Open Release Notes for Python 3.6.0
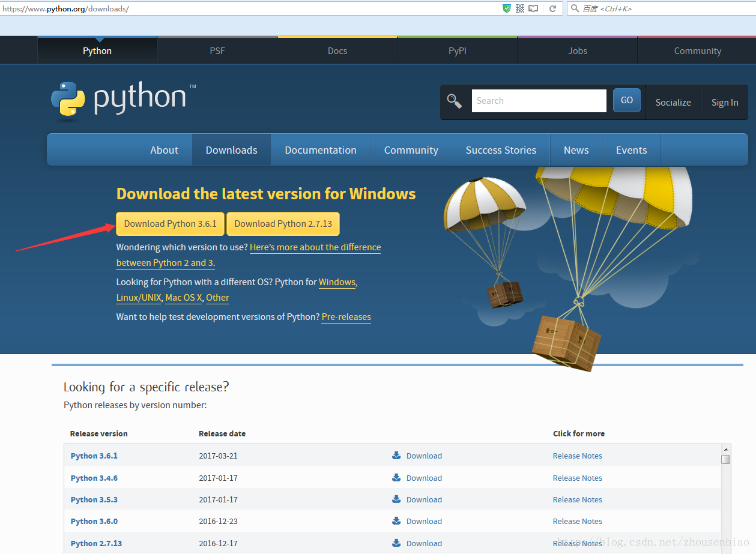This screenshot has width=756, height=554. click(578, 521)
